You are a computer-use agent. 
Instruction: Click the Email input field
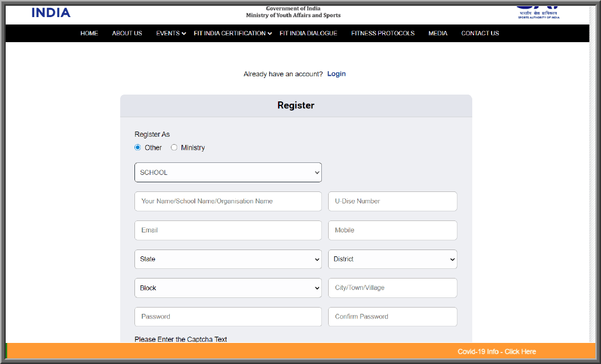[227, 230]
